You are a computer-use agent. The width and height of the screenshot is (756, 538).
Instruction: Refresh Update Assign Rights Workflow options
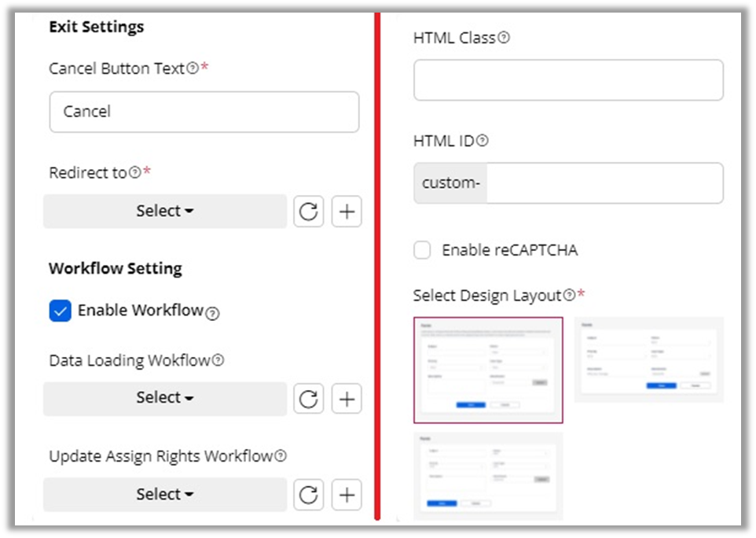pyautogui.click(x=308, y=495)
